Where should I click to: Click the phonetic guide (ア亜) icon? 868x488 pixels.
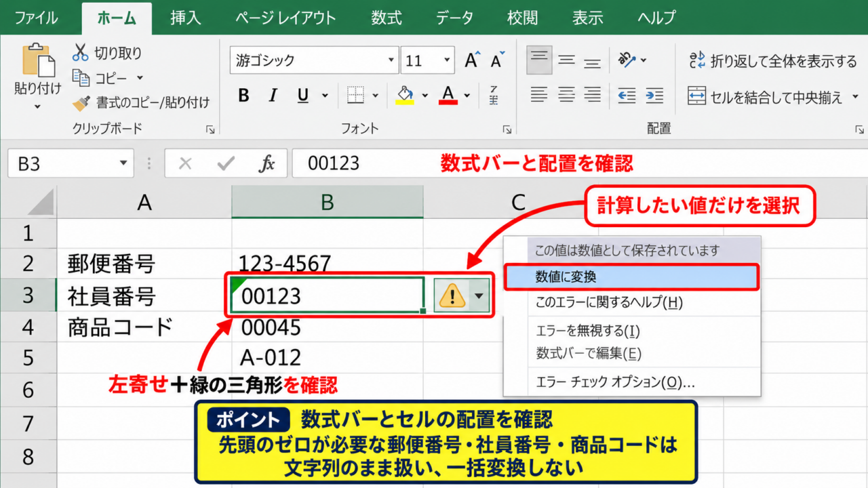click(494, 96)
